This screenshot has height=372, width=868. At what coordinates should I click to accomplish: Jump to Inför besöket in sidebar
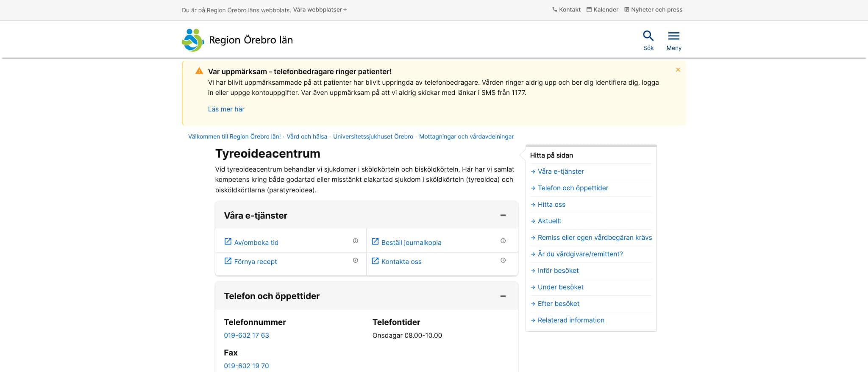point(558,270)
